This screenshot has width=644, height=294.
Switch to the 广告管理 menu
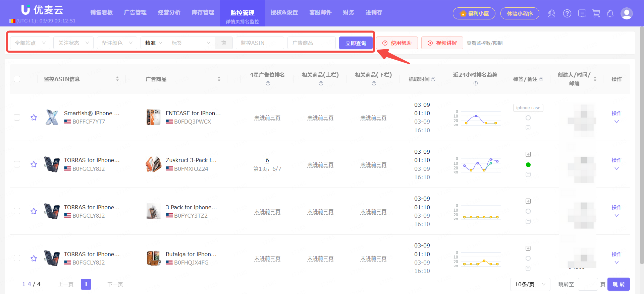(x=135, y=12)
